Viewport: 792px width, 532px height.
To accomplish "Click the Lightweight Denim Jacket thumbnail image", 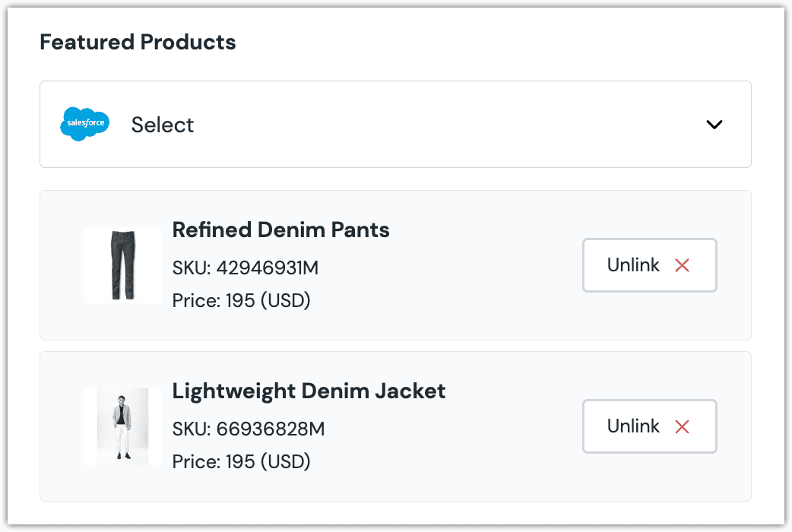I will pos(122,426).
